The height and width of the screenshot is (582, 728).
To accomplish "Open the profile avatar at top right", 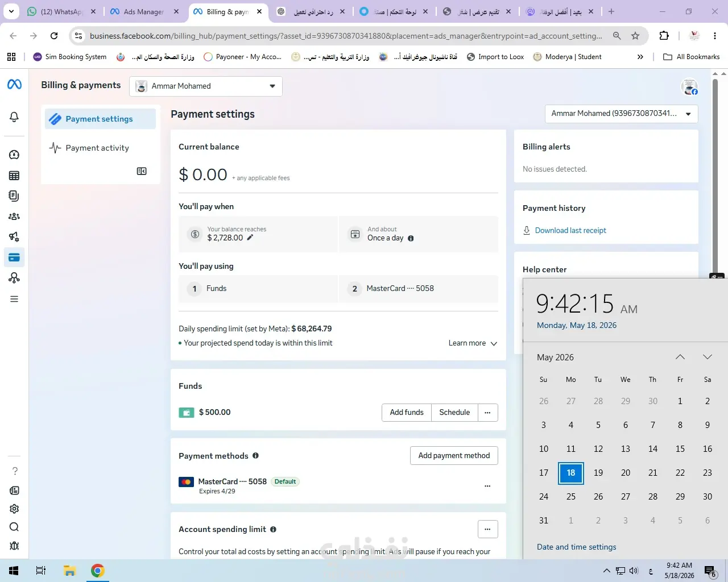I will coord(689,87).
